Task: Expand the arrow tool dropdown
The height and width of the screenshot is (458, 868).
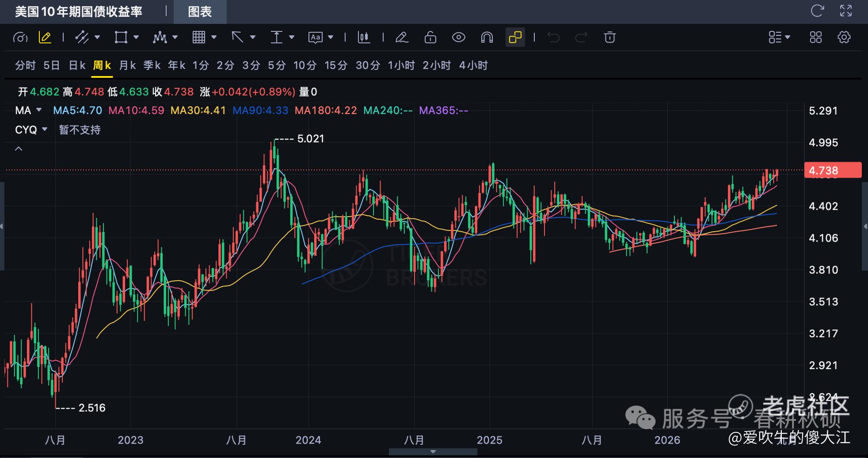Action: [253, 37]
